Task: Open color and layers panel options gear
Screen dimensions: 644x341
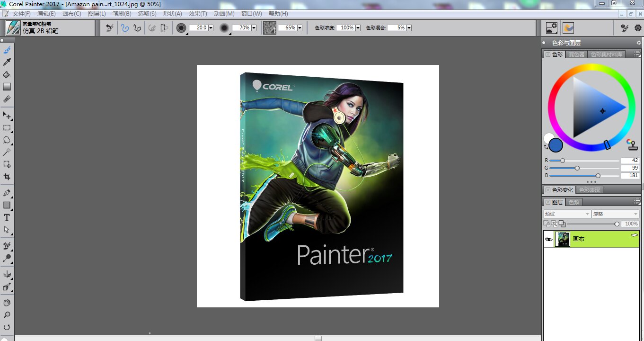Action: coord(638,43)
